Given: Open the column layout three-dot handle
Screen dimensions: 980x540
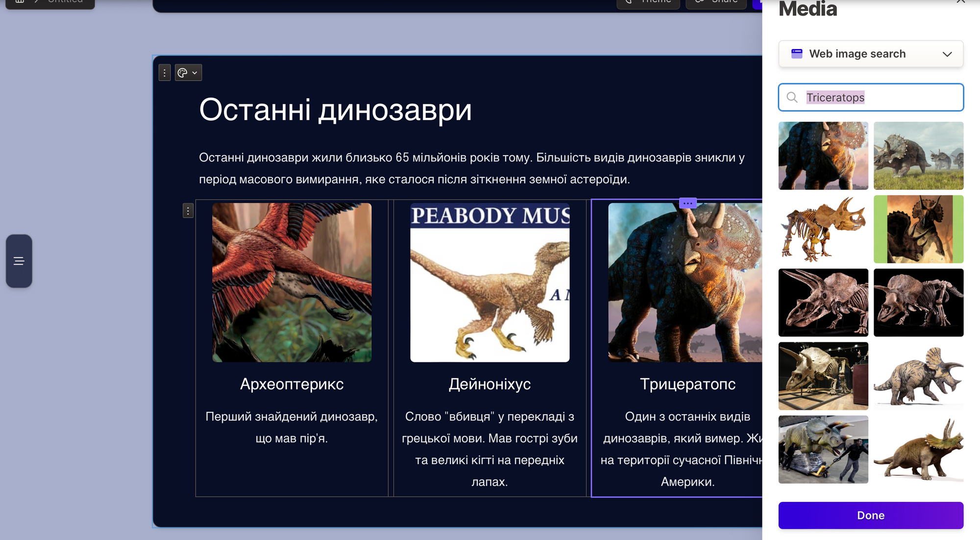Looking at the screenshot, I should point(188,211).
